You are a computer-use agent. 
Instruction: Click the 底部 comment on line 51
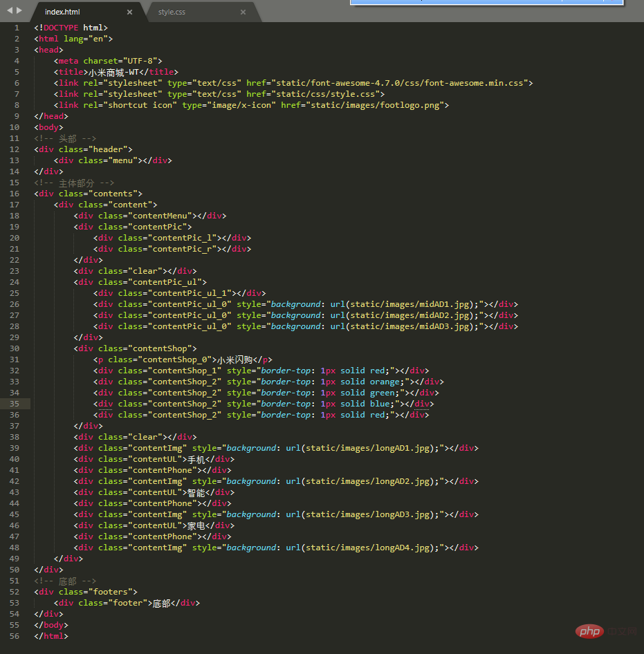65,581
